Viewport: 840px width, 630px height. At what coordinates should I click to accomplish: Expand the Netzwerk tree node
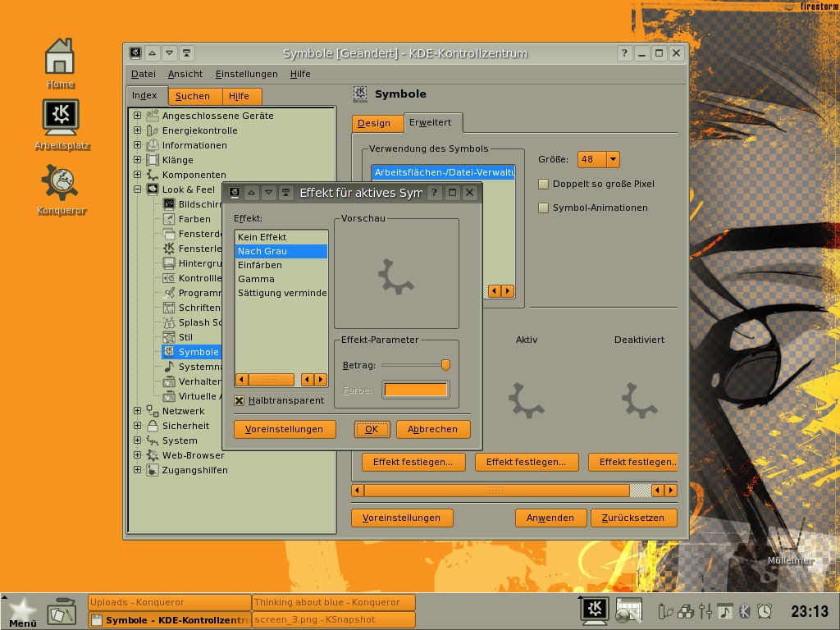[137, 411]
